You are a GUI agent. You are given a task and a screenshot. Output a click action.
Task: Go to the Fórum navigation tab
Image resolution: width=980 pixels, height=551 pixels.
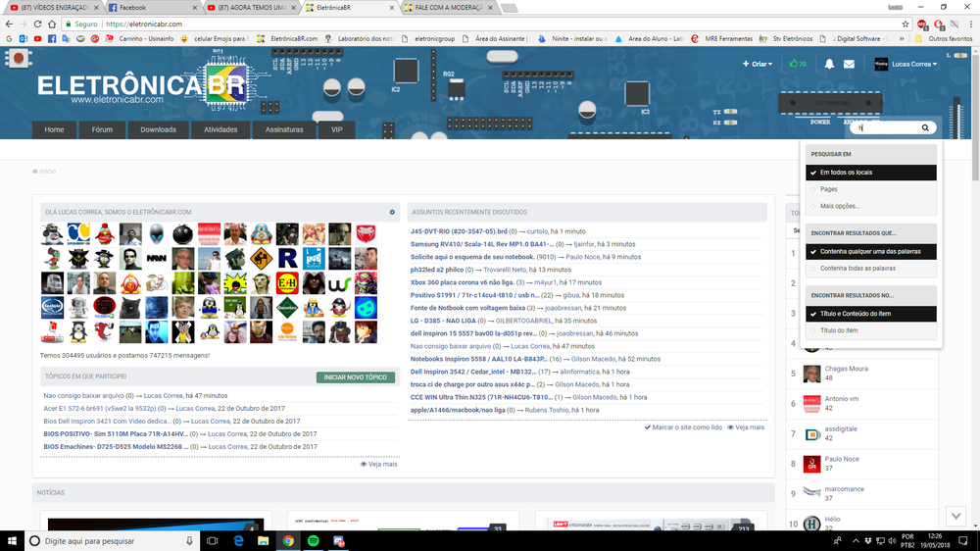pos(102,129)
